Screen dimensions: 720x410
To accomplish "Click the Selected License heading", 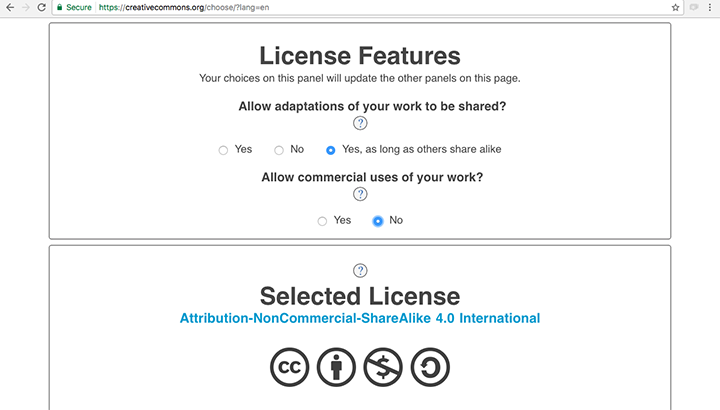I will [360, 296].
